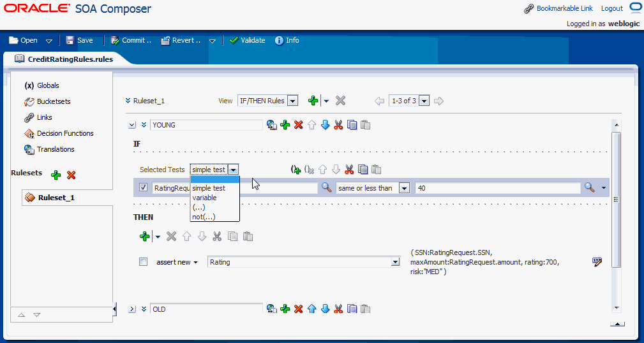Open the Info dialog

pos(287,40)
